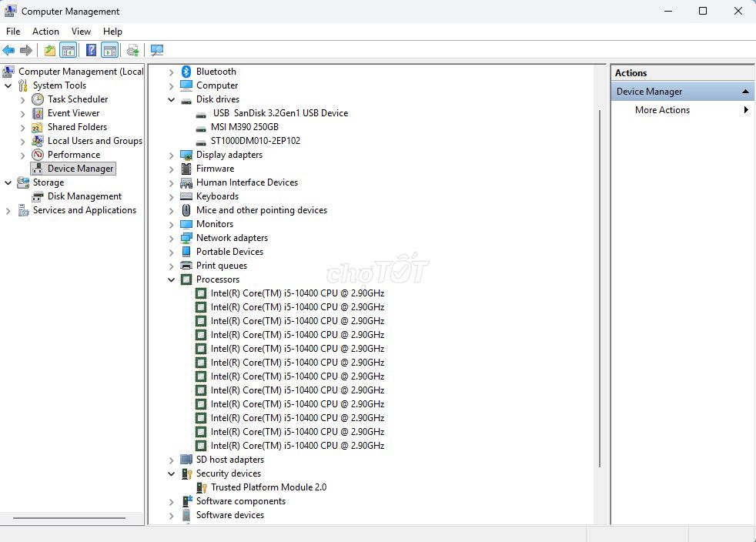Expand the Display adapters category
This screenshot has width=756, height=542.
[172, 156]
